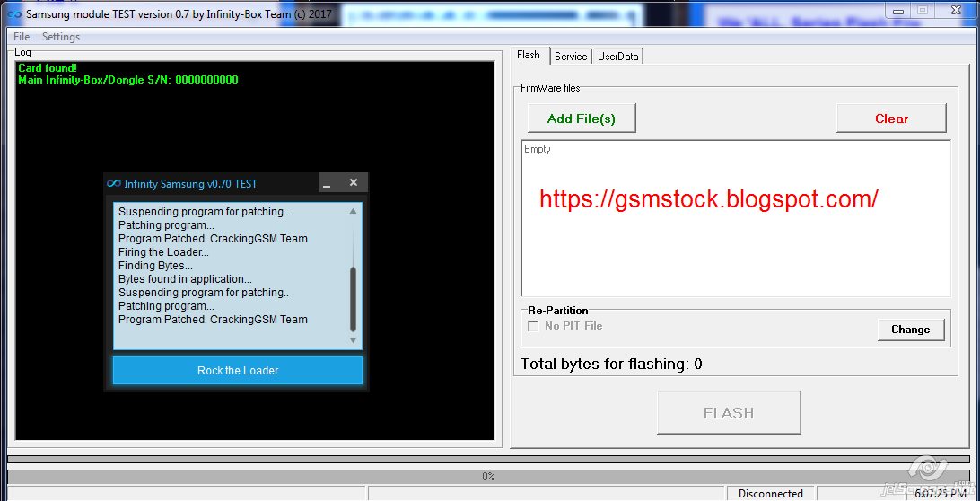Maximize the main Samsung module window
Image resolution: width=980 pixels, height=501 pixels.
pyautogui.click(x=923, y=9)
